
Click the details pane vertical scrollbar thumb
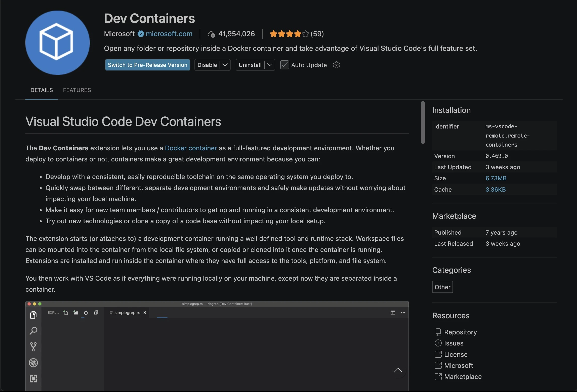click(423, 122)
